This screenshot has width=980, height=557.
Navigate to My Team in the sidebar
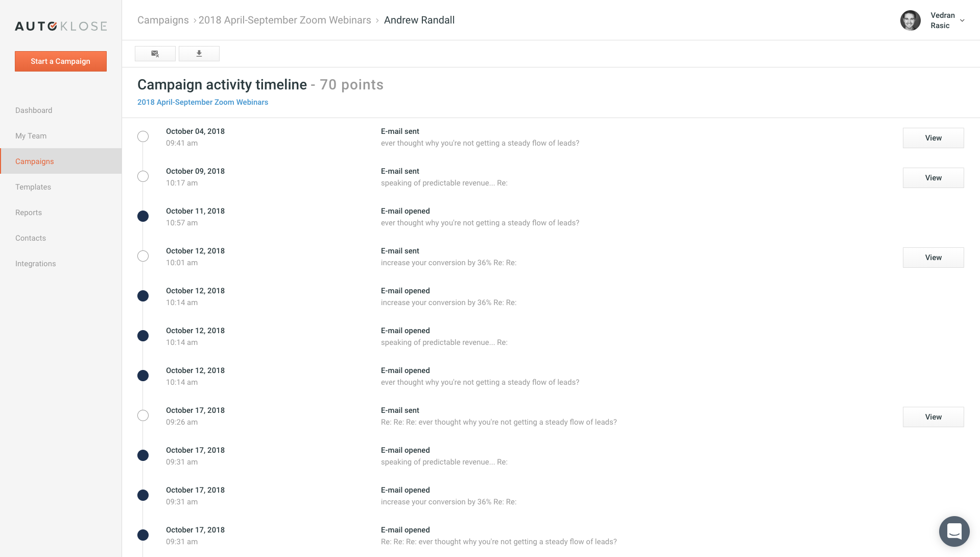pos(31,136)
